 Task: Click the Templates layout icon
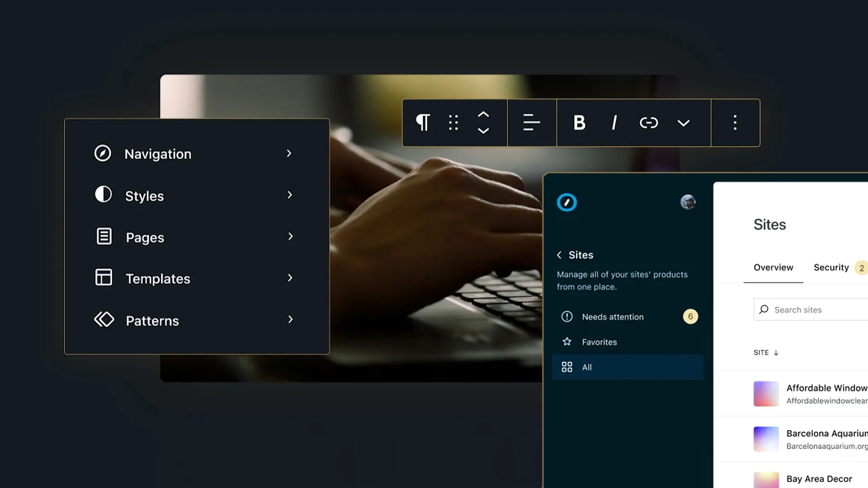pos(104,277)
